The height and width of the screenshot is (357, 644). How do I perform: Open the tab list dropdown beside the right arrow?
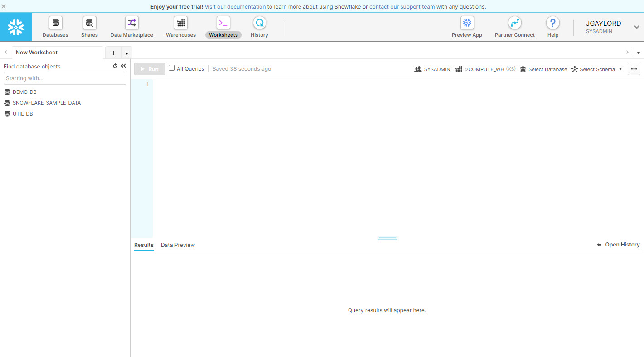(x=639, y=53)
